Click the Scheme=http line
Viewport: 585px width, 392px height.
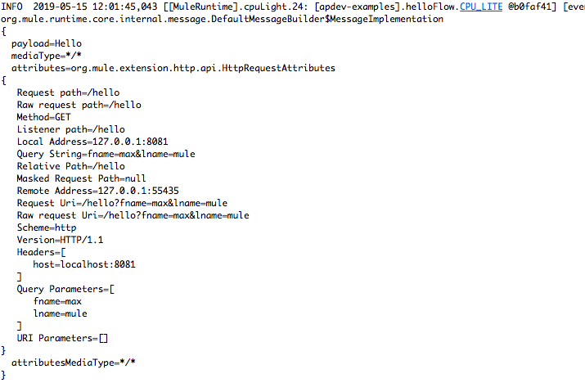(x=47, y=228)
